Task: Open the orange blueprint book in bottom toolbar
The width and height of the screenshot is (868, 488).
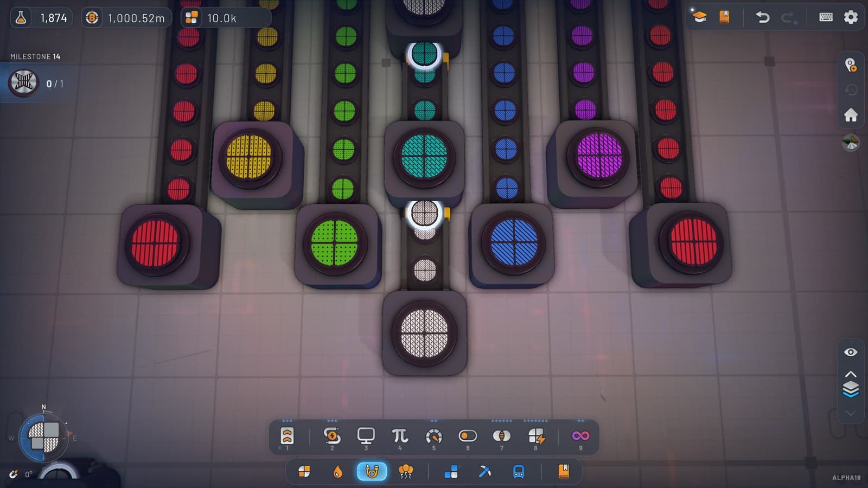Action: (564, 471)
